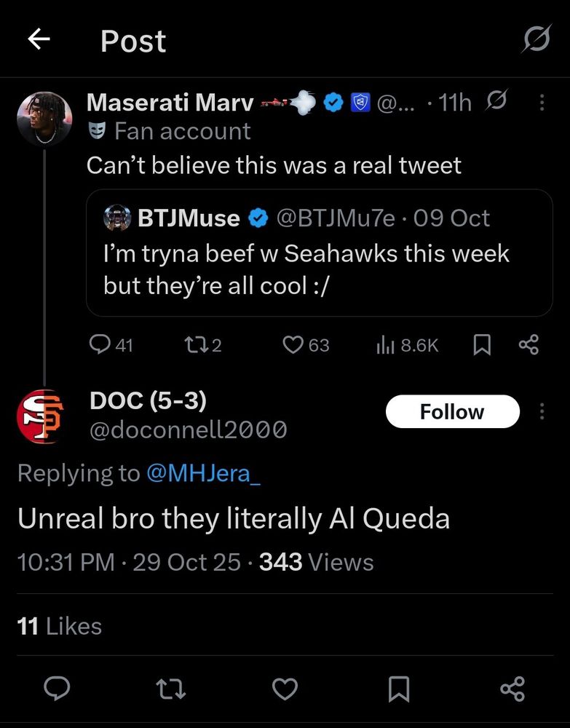The image size is (570, 728).
Task: Open more options for DOC reply
Action: (542, 411)
